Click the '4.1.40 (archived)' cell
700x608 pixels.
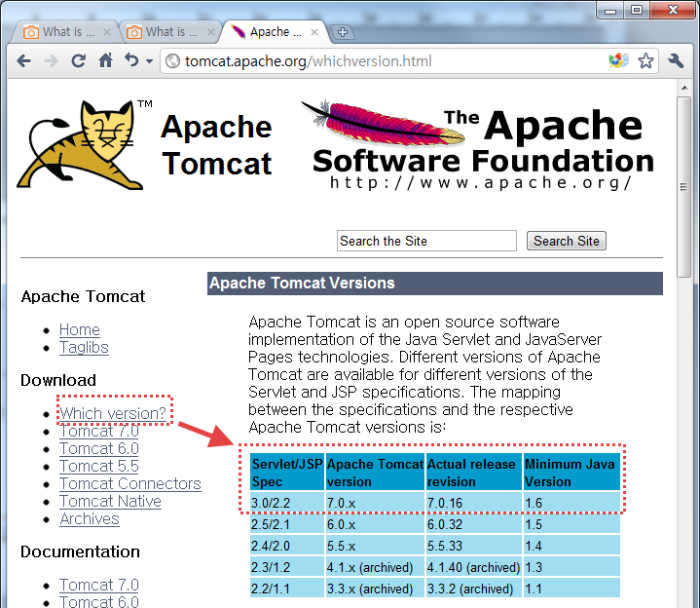[x=474, y=567]
